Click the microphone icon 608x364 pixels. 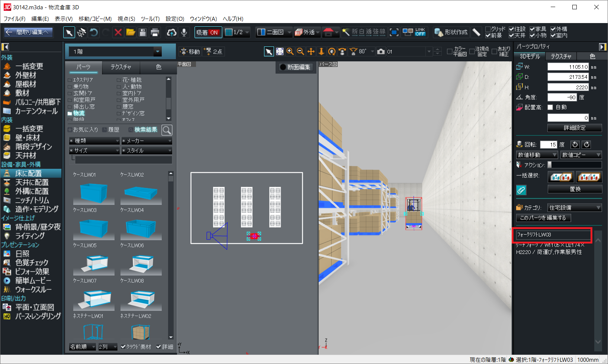point(184,32)
